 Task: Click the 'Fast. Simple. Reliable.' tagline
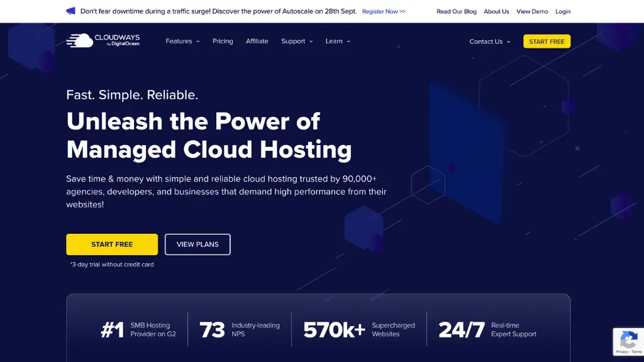click(132, 95)
